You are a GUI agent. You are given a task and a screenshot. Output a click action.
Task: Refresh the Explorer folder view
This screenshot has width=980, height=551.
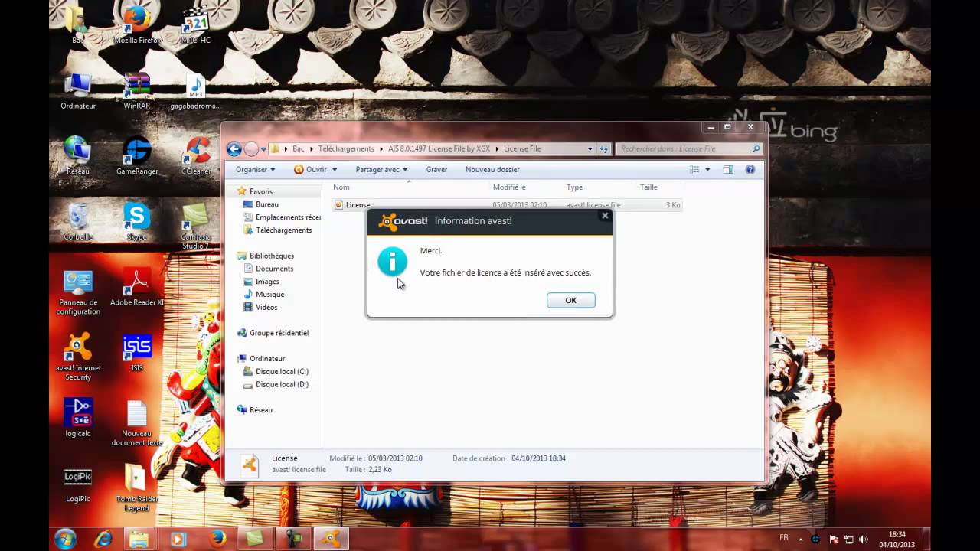tap(604, 149)
